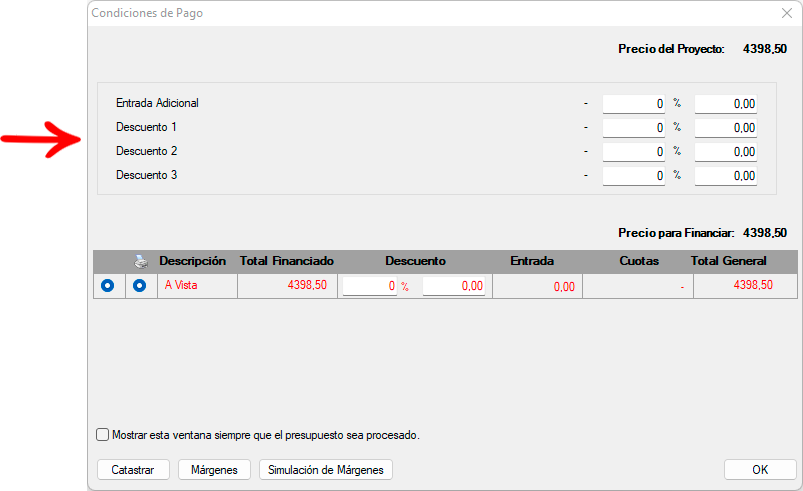
Task: Enable Mostrar esta ventana siempre checkbox
Action: (102, 435)
